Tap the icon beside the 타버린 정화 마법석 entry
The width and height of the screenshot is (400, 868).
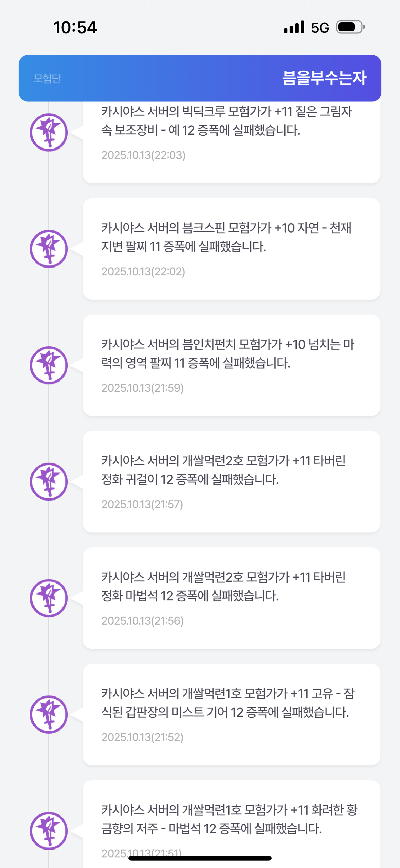click(x=49, y=598)
